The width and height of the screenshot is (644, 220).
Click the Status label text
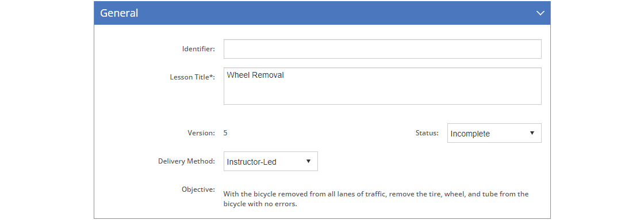(427, 133)
